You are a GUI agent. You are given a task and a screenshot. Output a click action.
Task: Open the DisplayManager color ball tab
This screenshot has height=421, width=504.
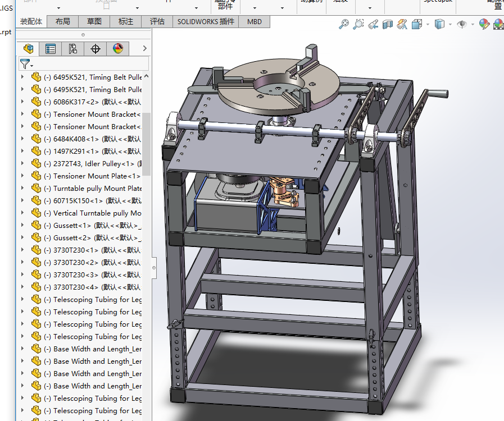point(118,49)
